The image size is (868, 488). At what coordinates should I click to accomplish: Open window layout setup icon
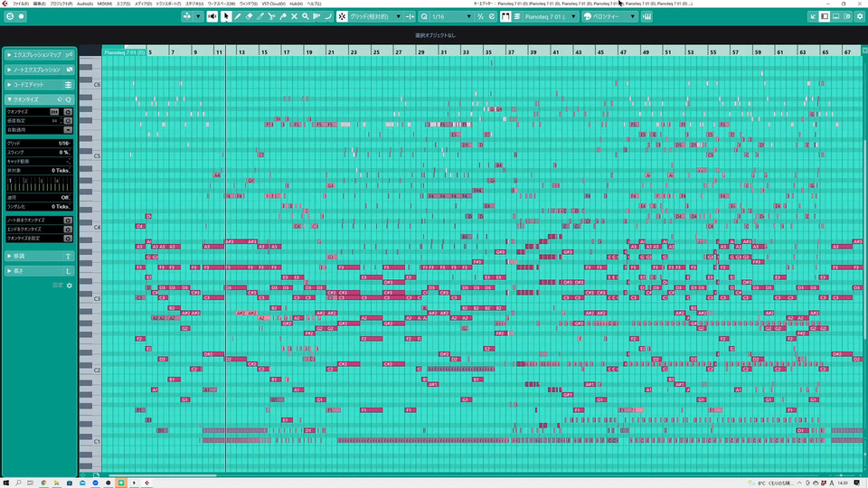tap(847, 16)
